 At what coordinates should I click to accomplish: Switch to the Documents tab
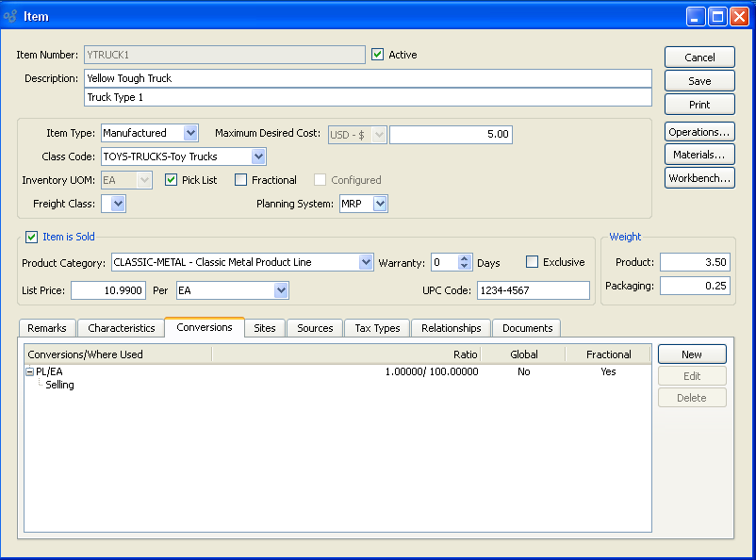tap(527, 328)
